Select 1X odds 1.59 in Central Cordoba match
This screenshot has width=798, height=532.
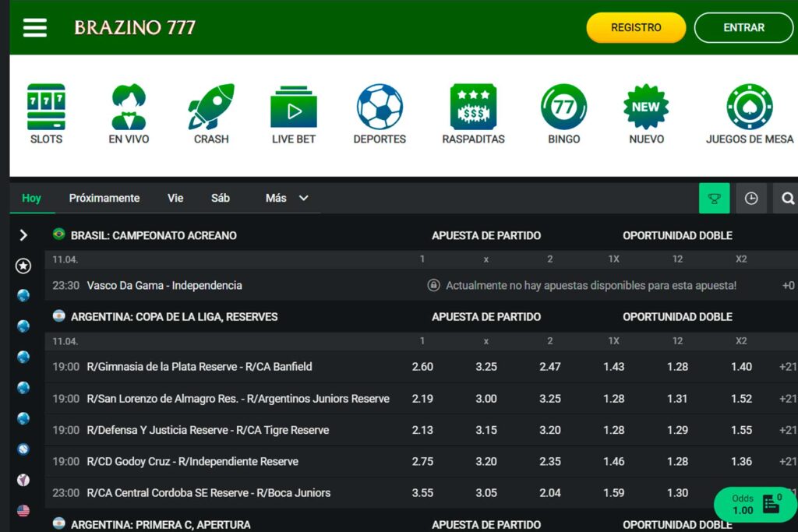tap(614, 493)
